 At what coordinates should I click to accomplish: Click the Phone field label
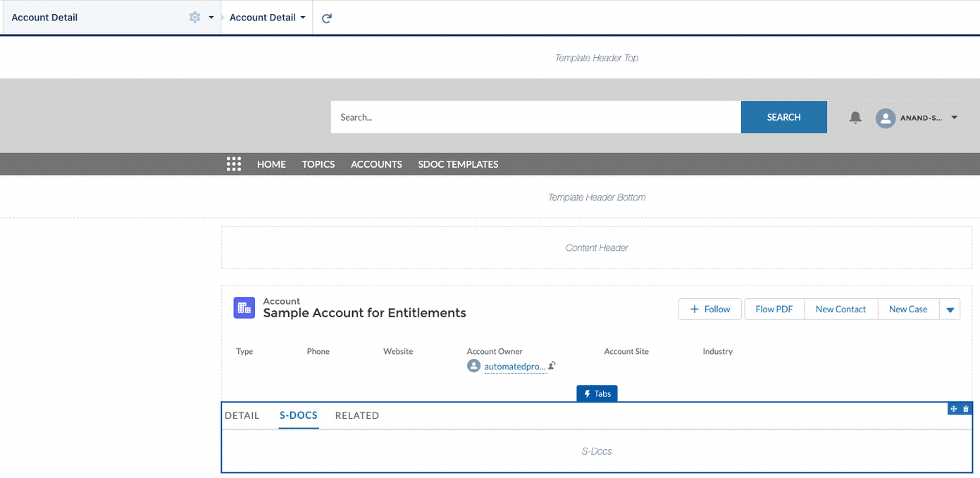(318, 351)
